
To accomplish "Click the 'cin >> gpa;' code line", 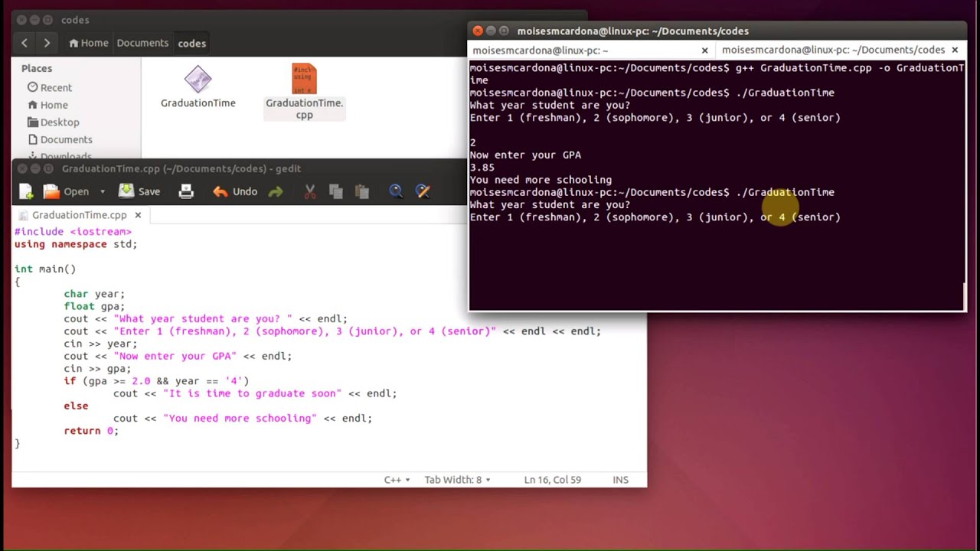I will 97,369.
